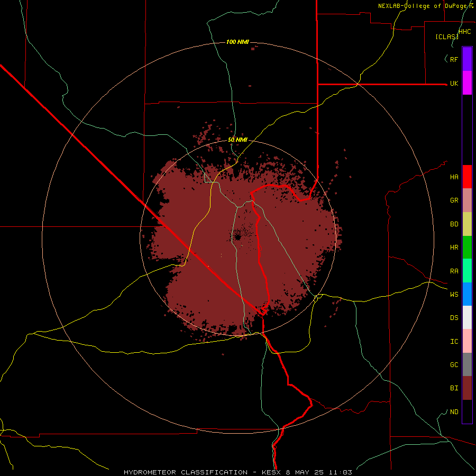
Task: Click the UK magenta legend color block
Action: [467, 83]
